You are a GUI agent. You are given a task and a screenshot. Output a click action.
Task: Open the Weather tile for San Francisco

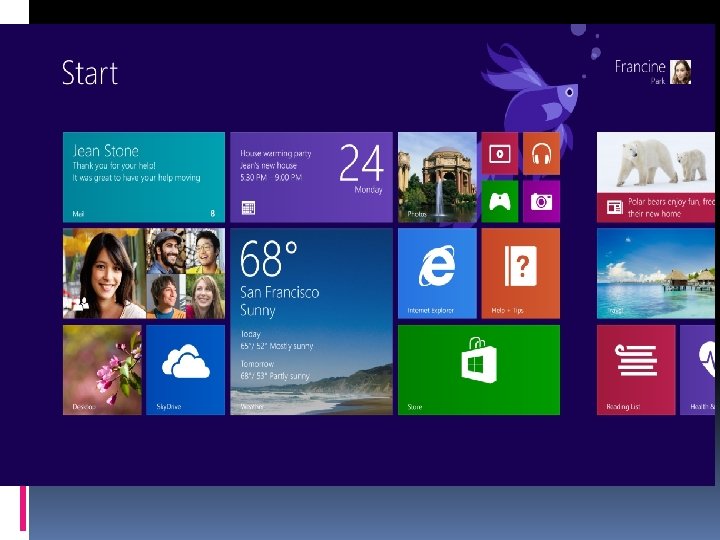[311, 321]
